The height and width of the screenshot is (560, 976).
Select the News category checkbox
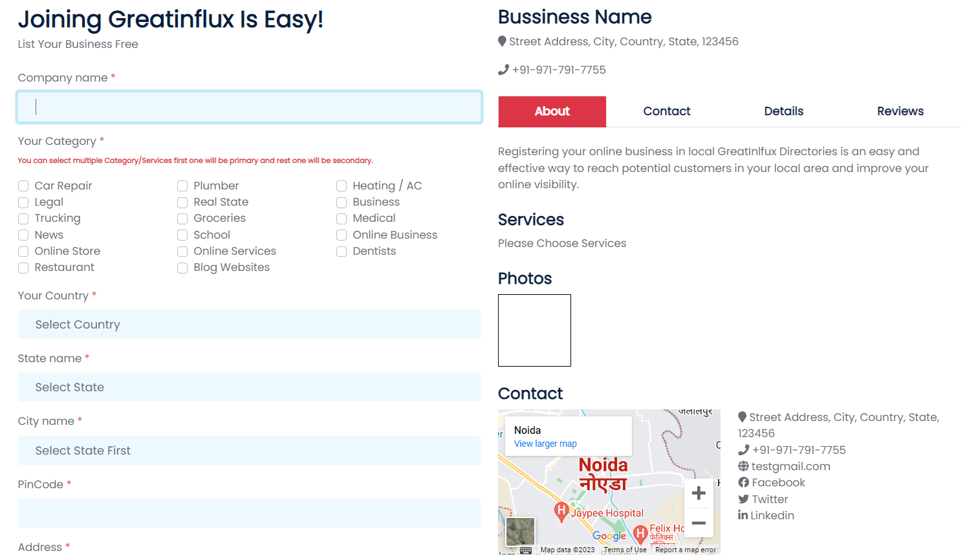pyautogui.click(x=23, y=235)
